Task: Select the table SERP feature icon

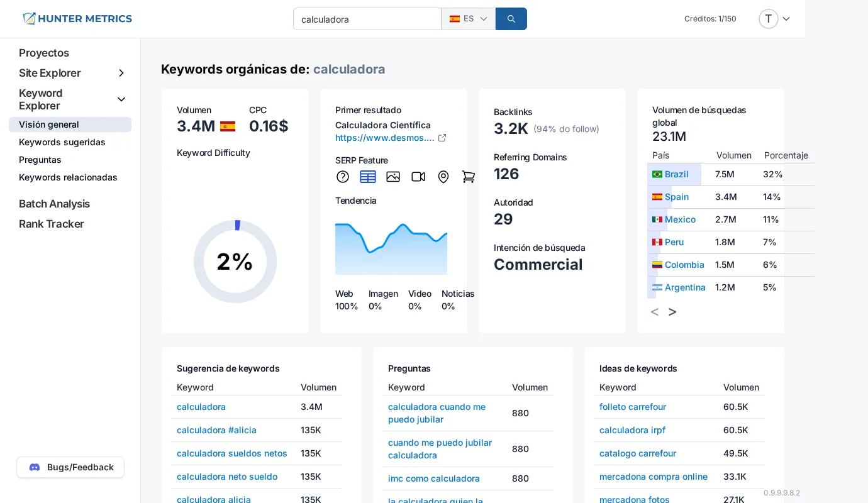Action: 368,177
